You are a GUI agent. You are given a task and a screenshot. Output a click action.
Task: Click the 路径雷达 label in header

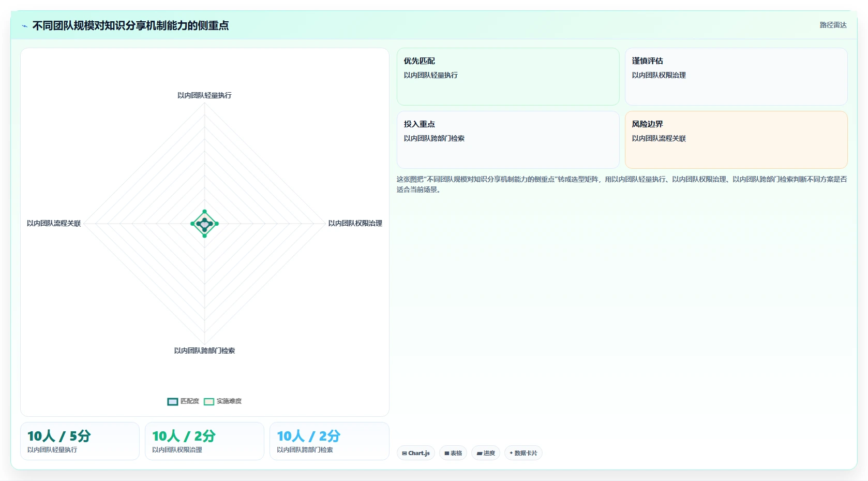point(833,25)
